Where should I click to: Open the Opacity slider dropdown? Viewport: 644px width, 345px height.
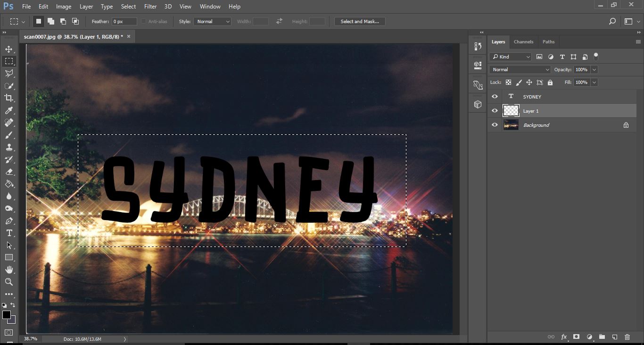(594, 70)
